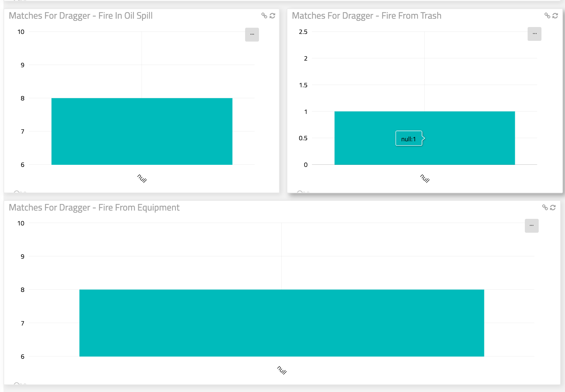
Task: Open ellipsis menu in Fire From Equipment chart
Action: tap(532, 225)
